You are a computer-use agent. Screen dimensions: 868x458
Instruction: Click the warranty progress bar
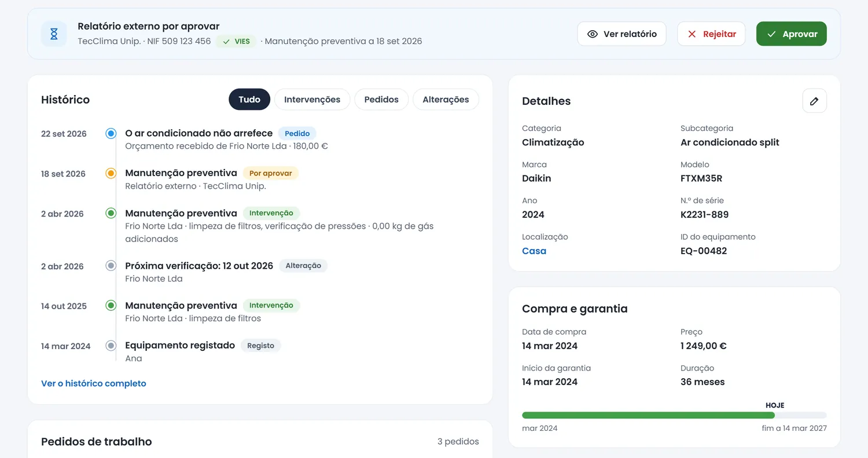[x=674, y=415]
